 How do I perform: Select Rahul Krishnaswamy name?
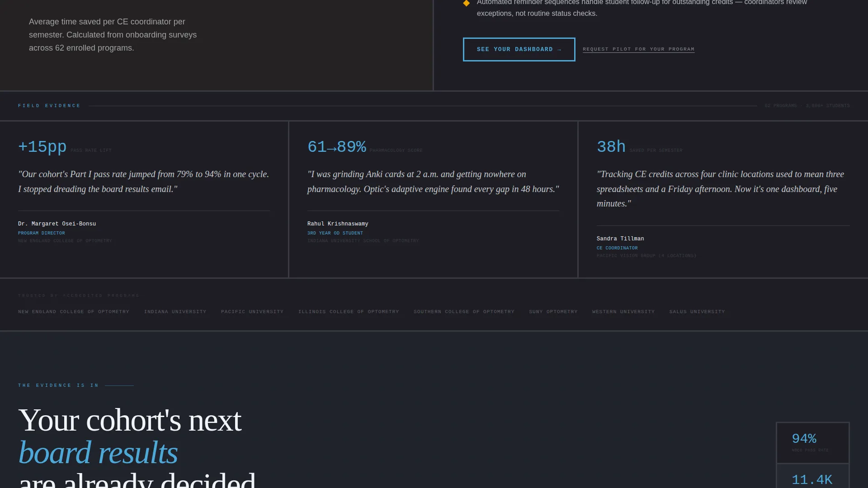tap(338, 224)
